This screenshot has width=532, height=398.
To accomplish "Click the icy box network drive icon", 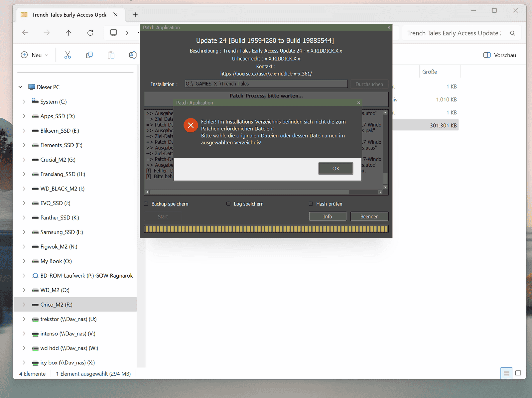I will pyautogui.click(x=35, y=363).
